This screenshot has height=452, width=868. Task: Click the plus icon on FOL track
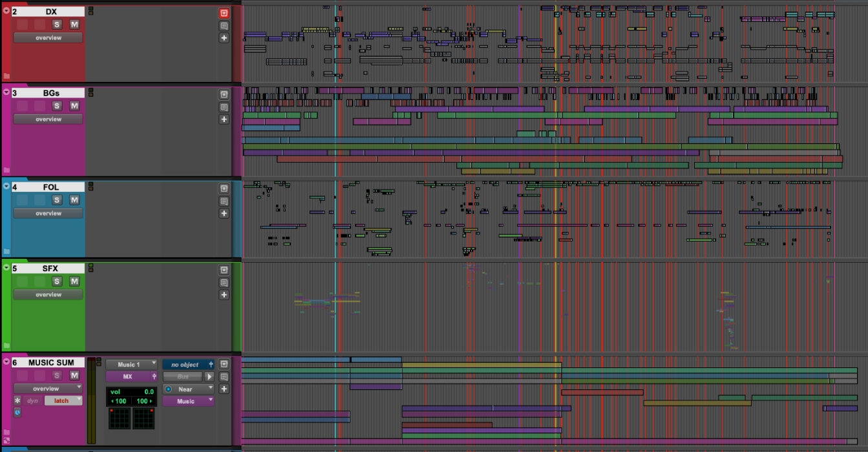(x=224, y=213)
